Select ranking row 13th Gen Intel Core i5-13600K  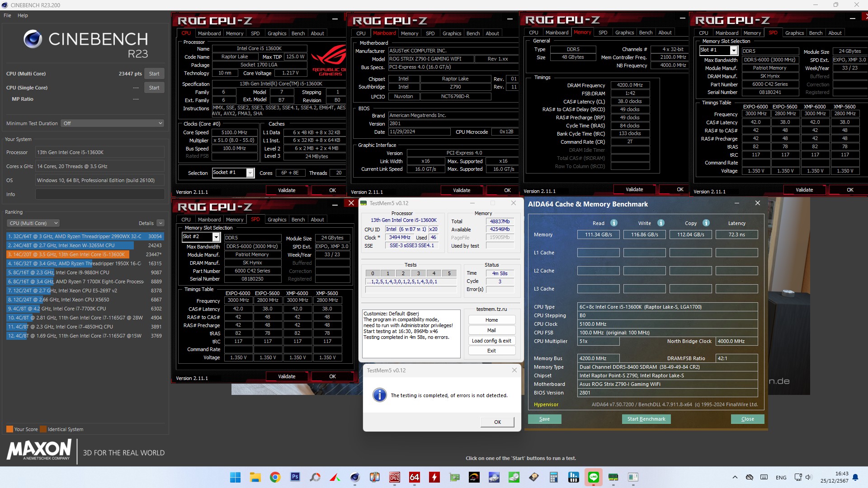pyautogui.click(x=85, y=254)
